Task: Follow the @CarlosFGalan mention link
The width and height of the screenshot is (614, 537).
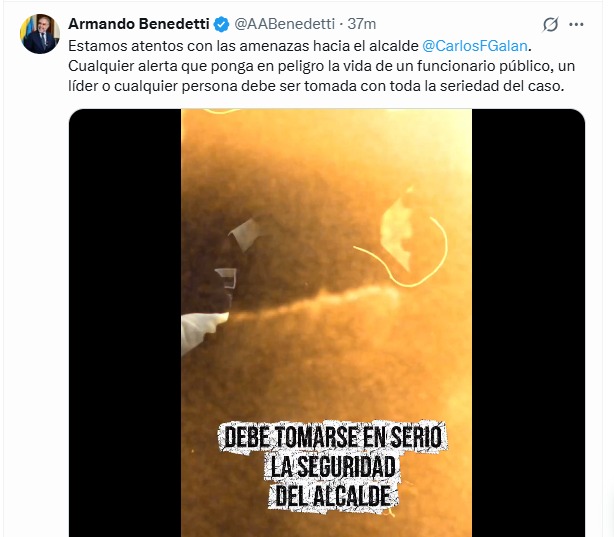Action: [475, 46]
